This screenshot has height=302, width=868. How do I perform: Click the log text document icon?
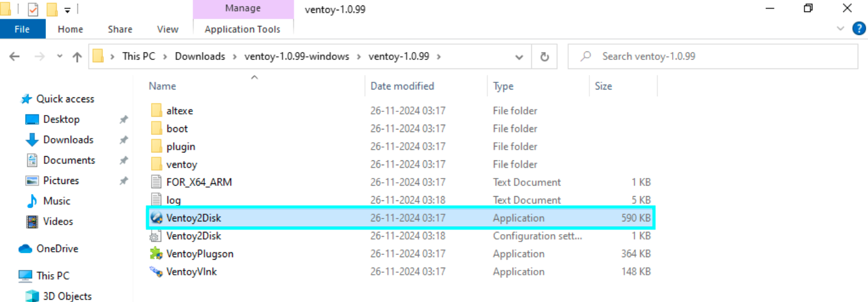point(157,200)
